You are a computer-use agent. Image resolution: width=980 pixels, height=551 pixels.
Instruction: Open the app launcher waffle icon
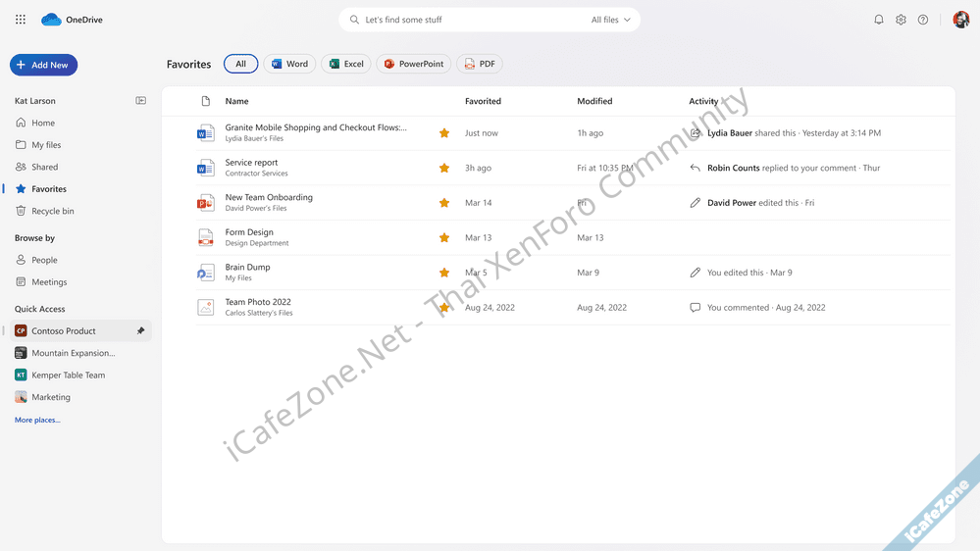tap(21, 20)
